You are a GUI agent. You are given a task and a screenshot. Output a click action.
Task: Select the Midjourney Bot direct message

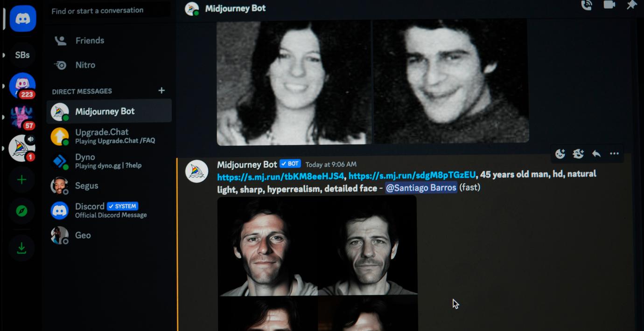pos(109,111)
